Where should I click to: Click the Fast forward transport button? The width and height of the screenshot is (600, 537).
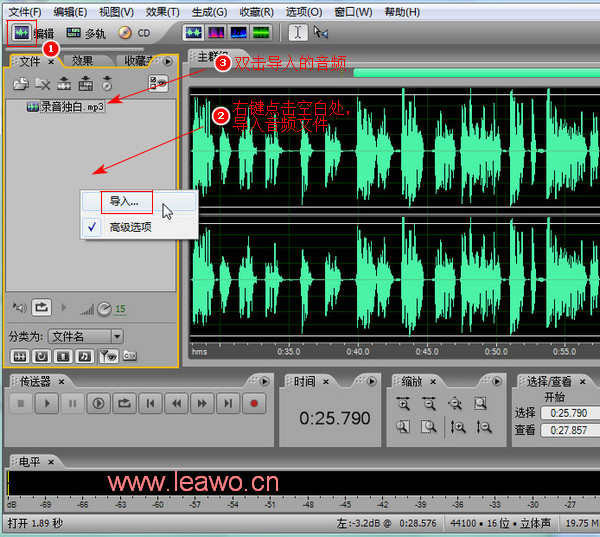click(202, 403)
